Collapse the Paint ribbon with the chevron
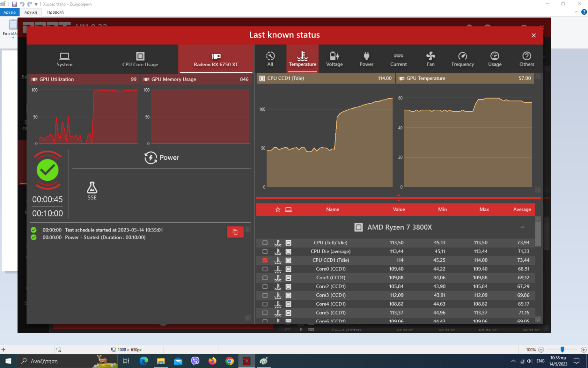This screenshot has height=368, width=588. click(576, 12)
